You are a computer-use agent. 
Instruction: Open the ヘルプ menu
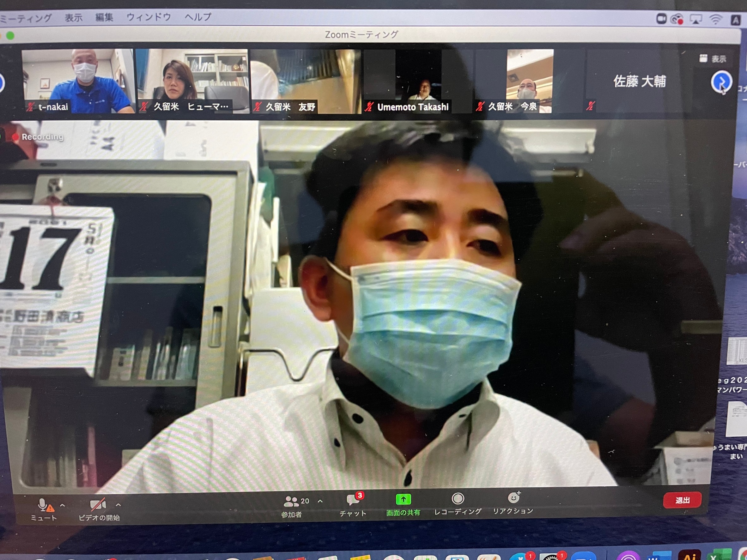pyautogui.click(x=198, y=17)
